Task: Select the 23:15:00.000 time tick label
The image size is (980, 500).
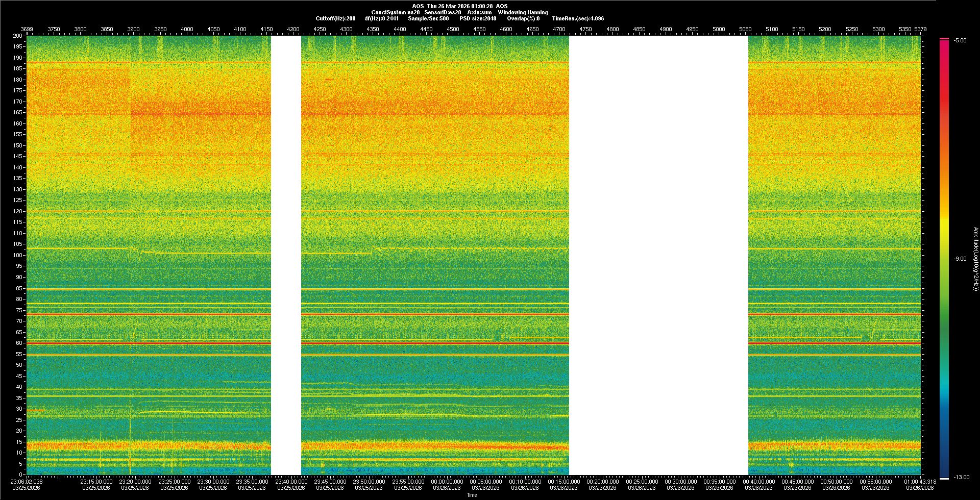Action: click(96, 482)
